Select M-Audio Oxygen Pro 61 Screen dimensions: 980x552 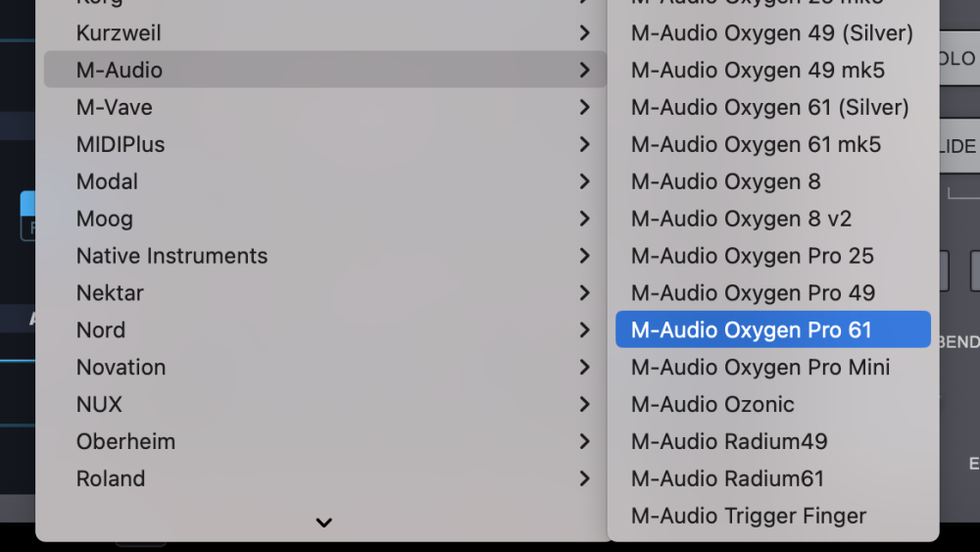coord(752,329)
